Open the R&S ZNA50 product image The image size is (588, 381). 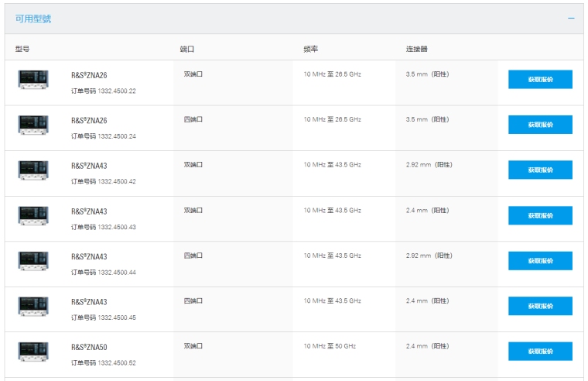coord(33,352)
